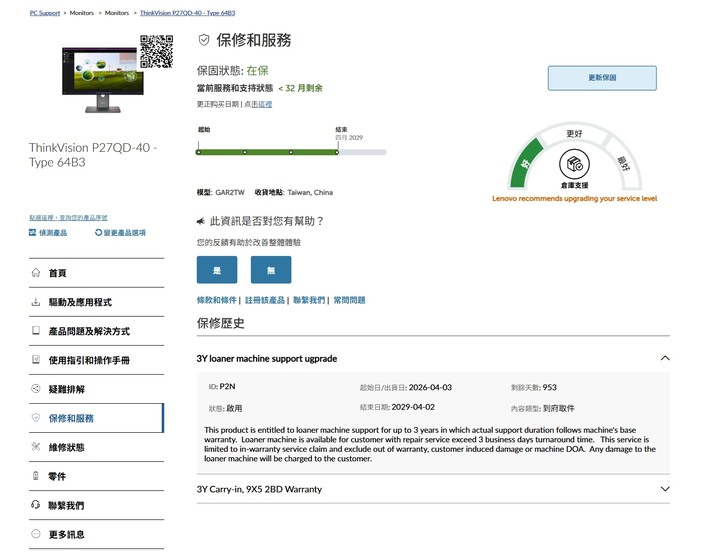
Task: Click the end marker on the warranty timeline
Action: pyautogui.click(x=337, y=152)
